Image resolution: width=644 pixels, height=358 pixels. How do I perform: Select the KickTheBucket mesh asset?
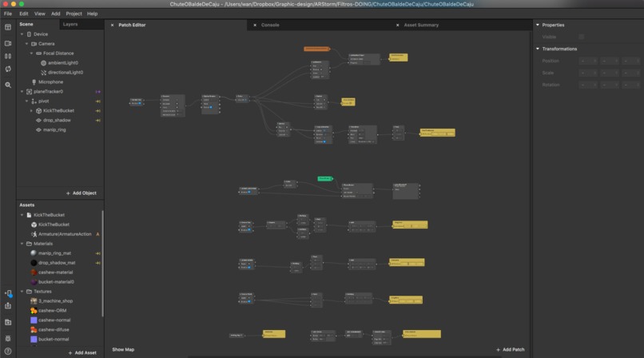click(x=54, y=225)
